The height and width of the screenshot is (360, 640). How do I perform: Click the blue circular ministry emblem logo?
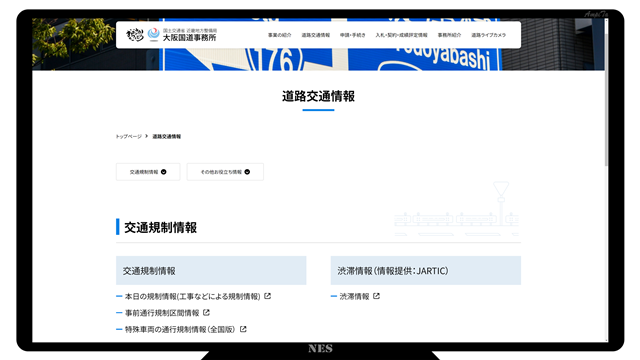coord(153,35)
